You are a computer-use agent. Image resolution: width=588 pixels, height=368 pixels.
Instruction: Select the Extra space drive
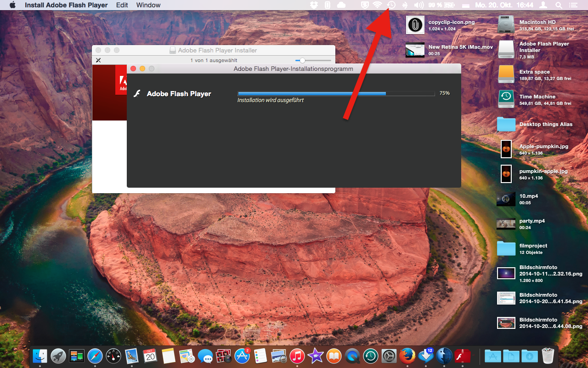(x=506, y=75)
